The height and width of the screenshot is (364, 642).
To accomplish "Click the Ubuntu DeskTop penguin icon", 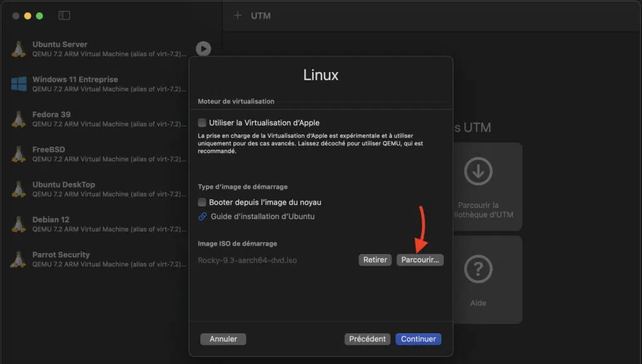I will (x=18, y=189).
